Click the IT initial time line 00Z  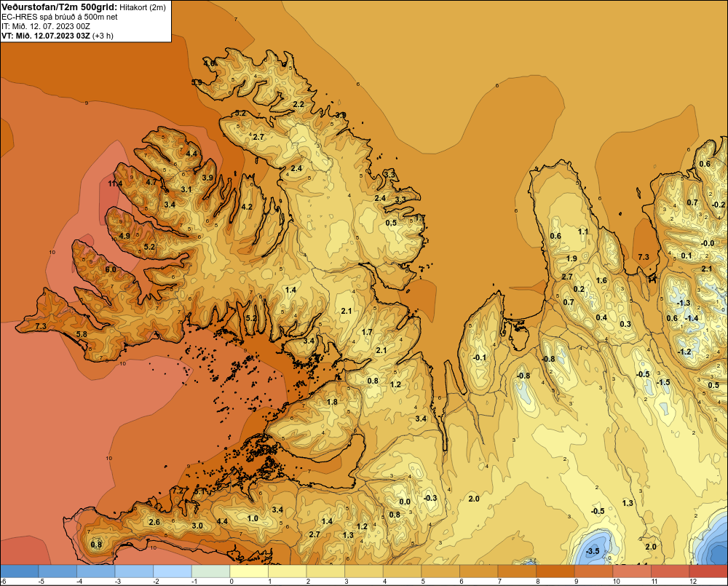(45, 26)
